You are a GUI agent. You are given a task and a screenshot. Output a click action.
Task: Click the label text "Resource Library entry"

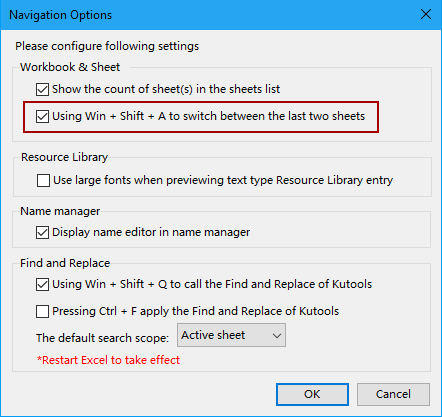[334, 180]
